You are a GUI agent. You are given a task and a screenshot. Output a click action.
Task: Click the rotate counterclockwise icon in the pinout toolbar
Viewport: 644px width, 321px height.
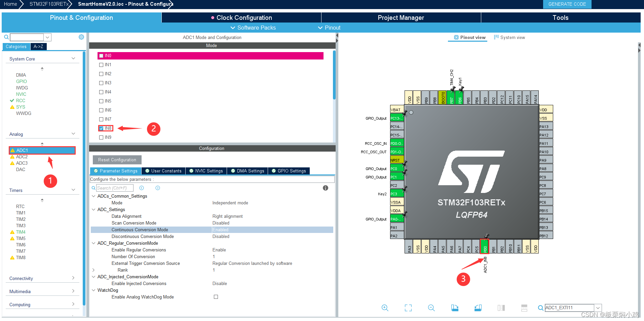(x=478, y=308)
